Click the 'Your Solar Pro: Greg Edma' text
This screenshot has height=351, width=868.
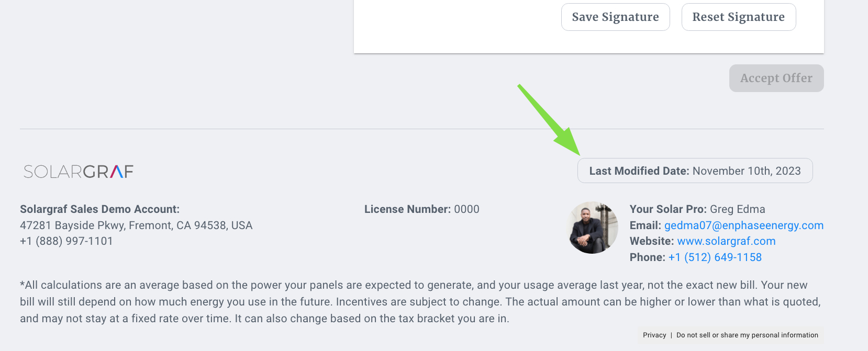(697, 209)
